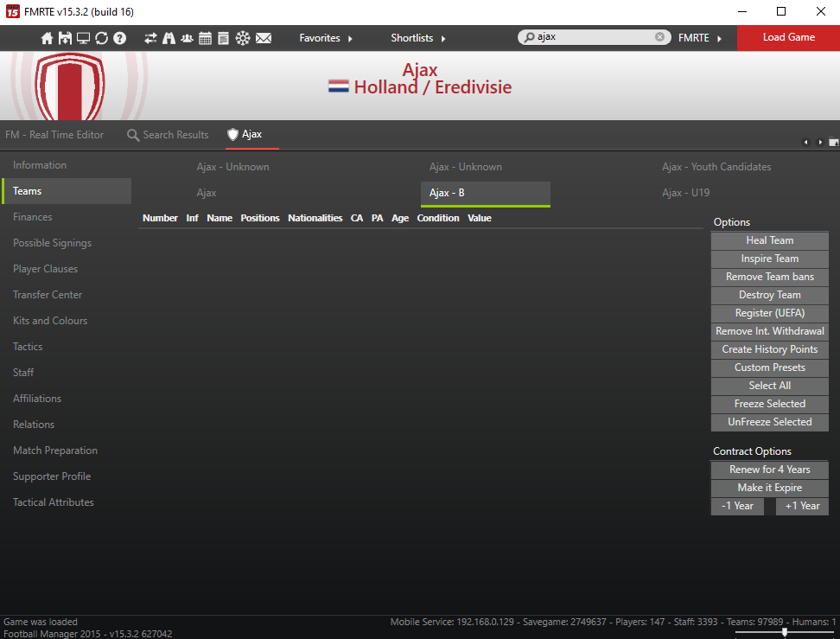Click the monitor screen icon
This screenshot has height=639, width=840.
(x=83, y=38)
